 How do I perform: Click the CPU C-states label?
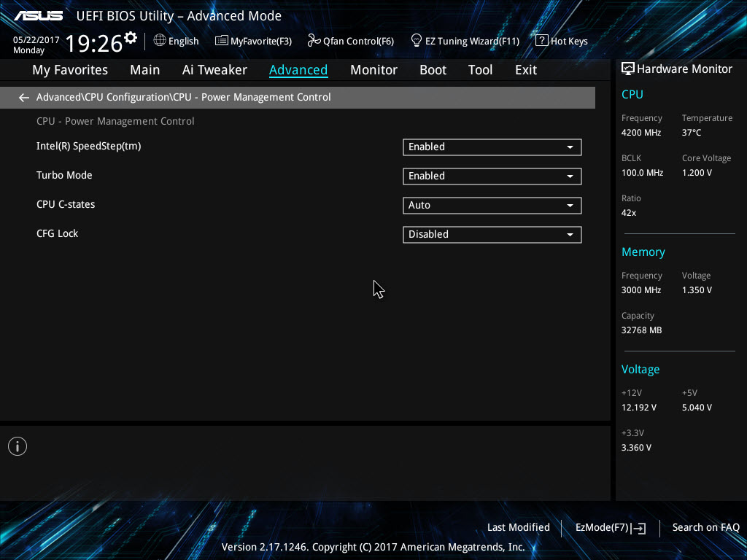pos(66,204)
